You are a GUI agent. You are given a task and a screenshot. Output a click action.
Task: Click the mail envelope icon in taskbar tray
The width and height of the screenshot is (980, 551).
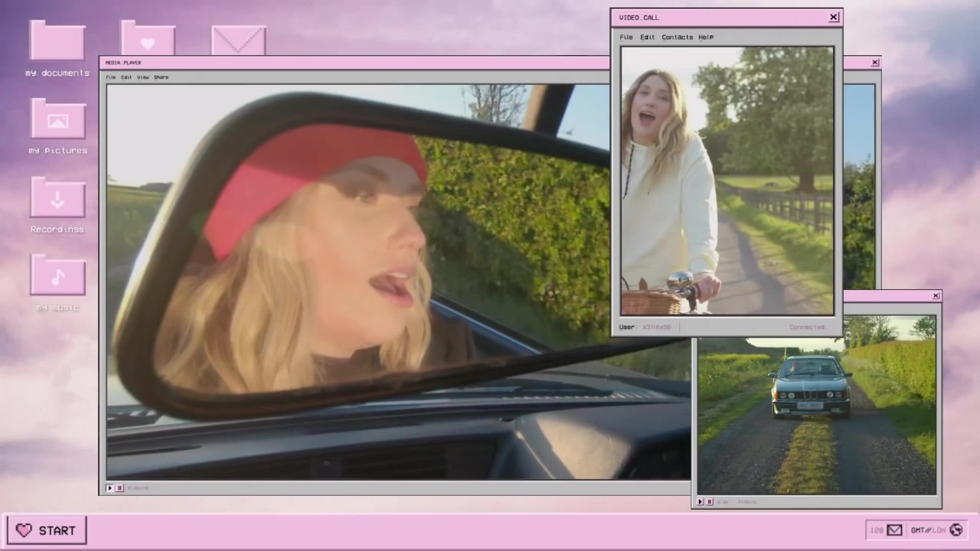pyautogui.click(x=894, y=530)
